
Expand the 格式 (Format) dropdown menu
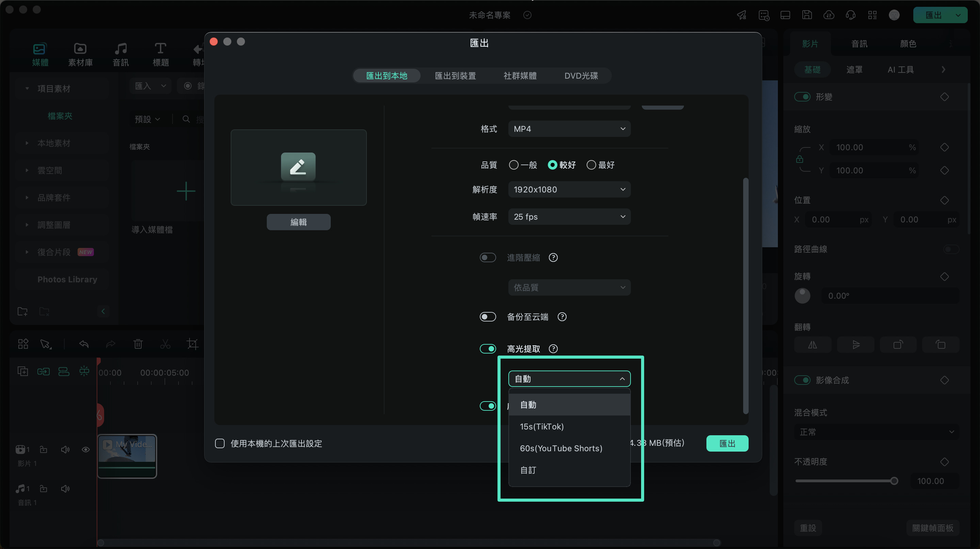[568, 129]
